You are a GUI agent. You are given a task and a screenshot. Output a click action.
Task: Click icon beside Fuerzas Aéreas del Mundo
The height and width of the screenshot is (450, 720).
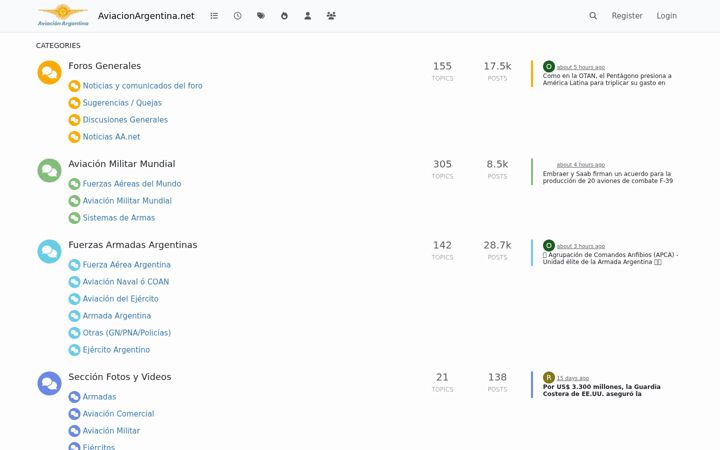[x=74, y=184]
